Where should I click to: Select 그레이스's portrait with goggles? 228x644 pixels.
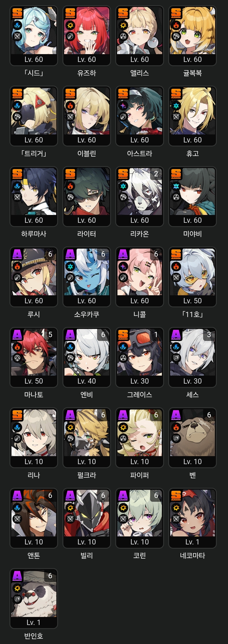pyautogui.click(x=140, y=352)
